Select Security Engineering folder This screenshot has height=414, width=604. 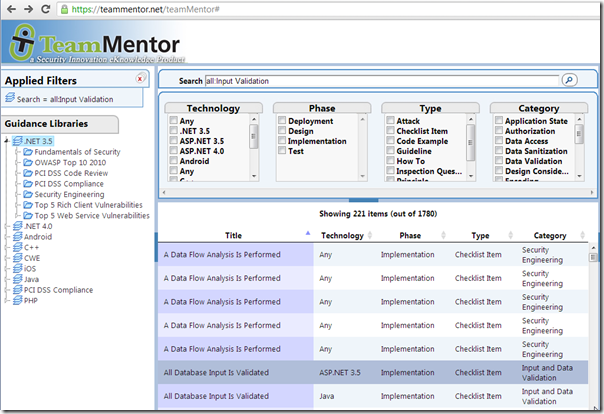point(69,194)
